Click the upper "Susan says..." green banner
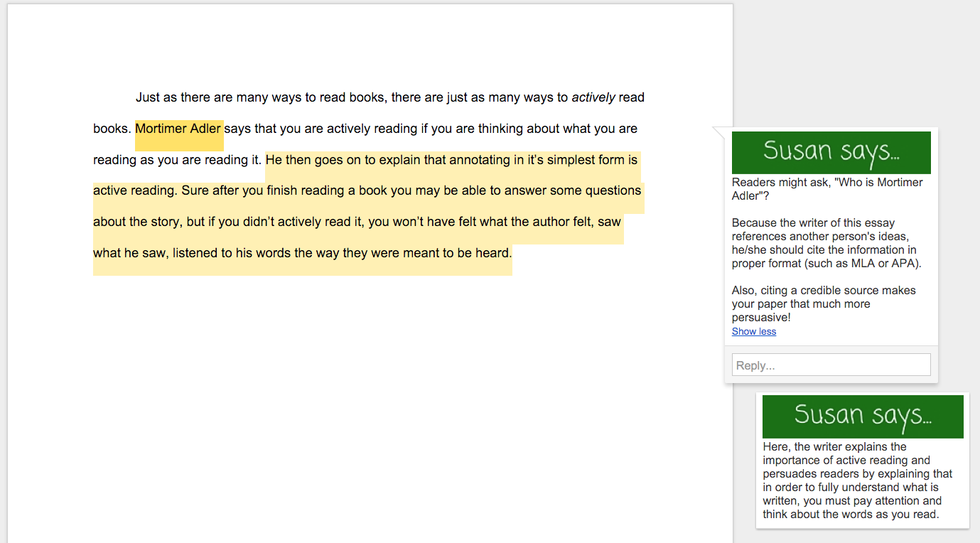 831,151
